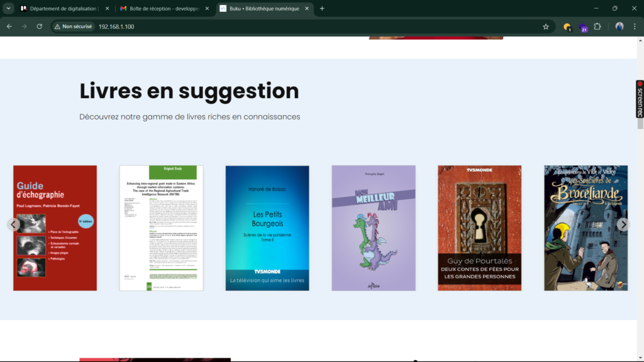Restore down the Chrome window

pos(615,8)
